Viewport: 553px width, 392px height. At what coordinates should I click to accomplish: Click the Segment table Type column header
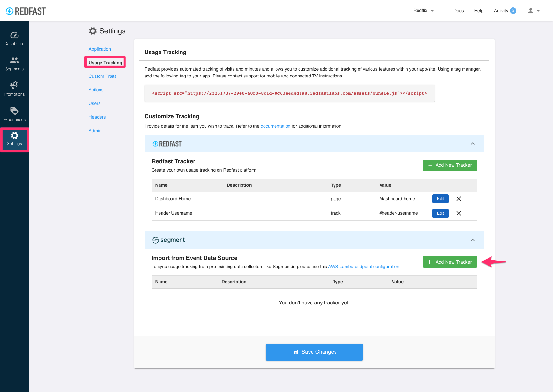(x=337, y=282)
